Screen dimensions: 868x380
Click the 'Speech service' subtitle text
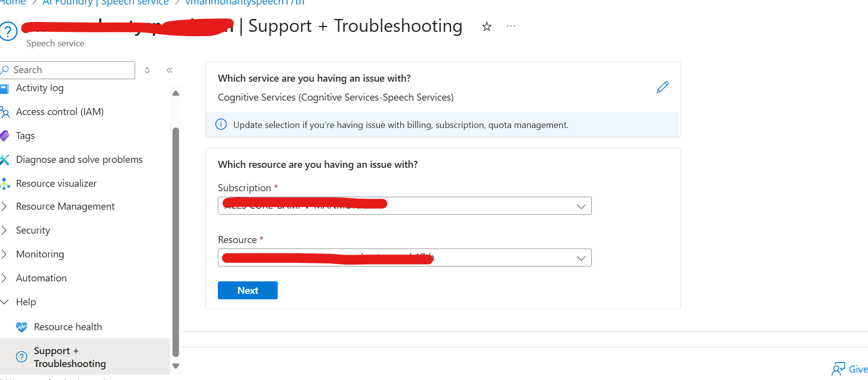pos(55,43)
